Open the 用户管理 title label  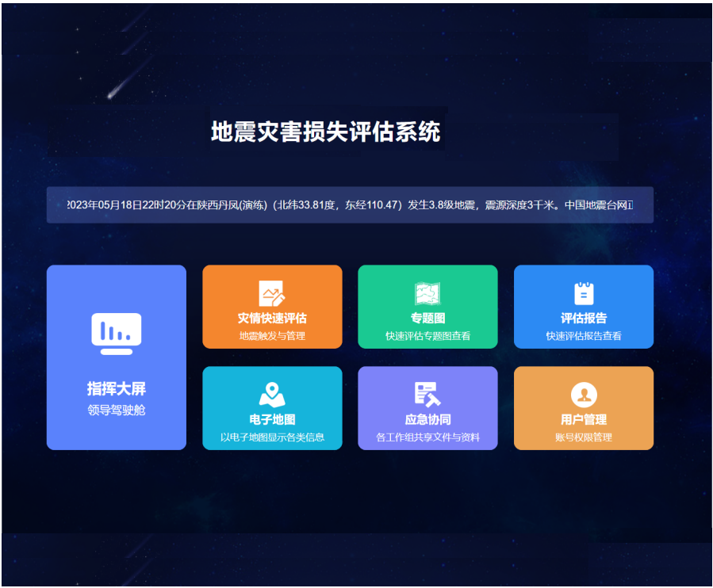[584, 419]
